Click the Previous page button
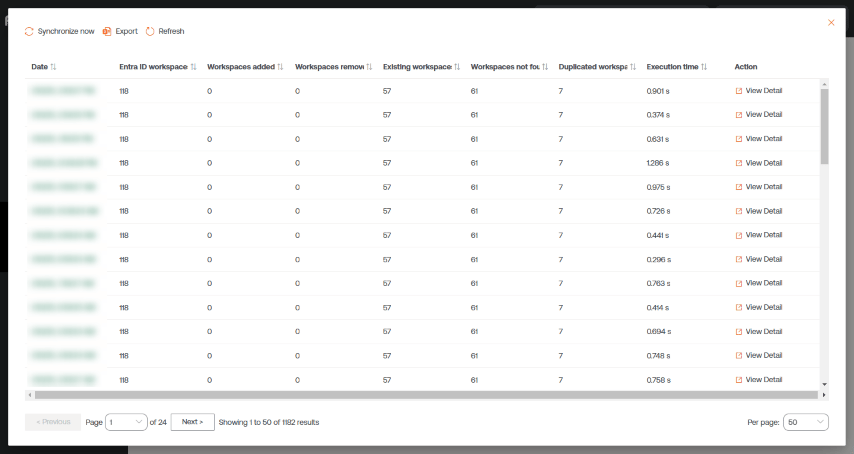854x454 pixels. 53,422
